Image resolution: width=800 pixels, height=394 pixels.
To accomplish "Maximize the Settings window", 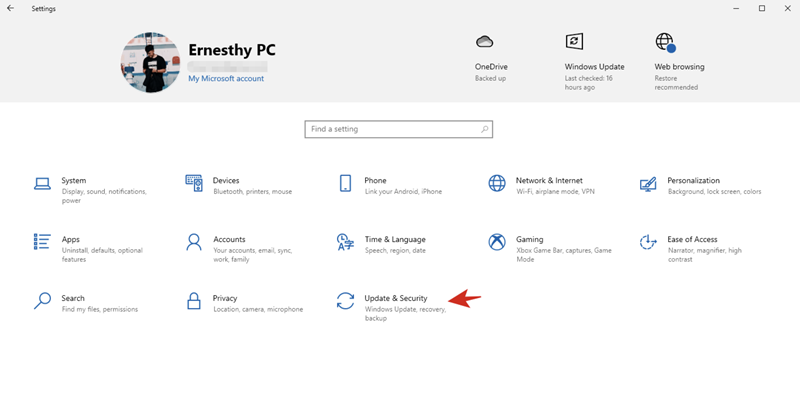I will coord(762,8).
